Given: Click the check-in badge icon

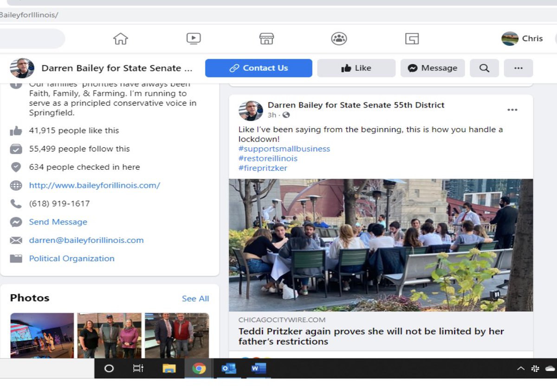Looking at the screenshot, I should [x=16, y=167].
